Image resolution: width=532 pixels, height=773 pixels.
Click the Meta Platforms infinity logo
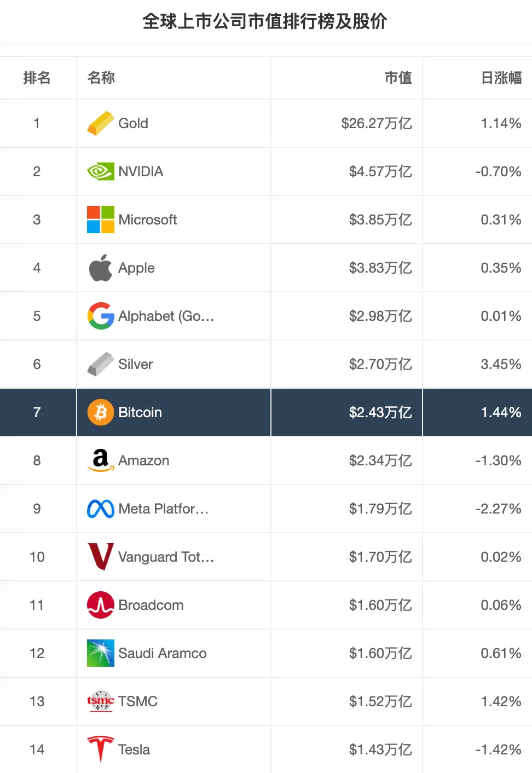pyautogui.click(x=100, y=509)
